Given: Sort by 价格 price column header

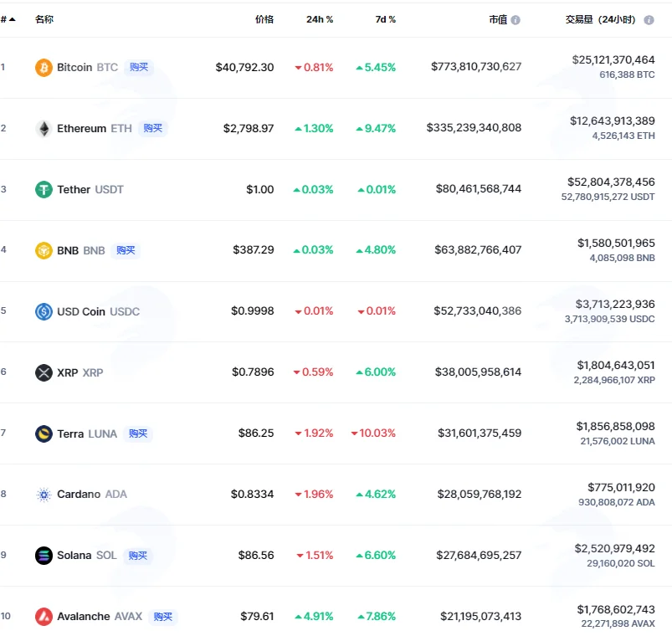Looking at the screenshot, I should tap(264, 19).
